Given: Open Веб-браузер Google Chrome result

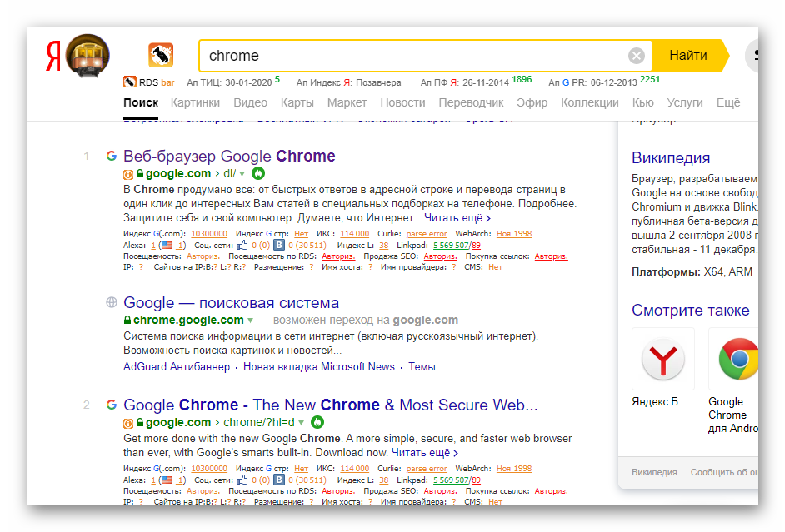Looking at the screenshot, I should coord(229,156).
